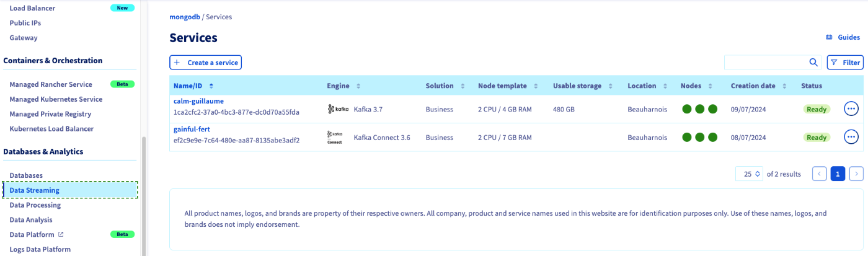Open Managed Kubernetes Service sidebar item

[56, 99]
